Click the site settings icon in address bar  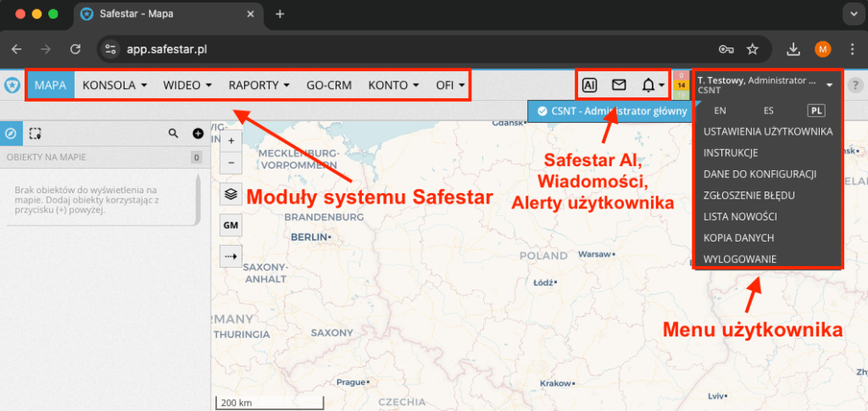[x=110, y=49]
